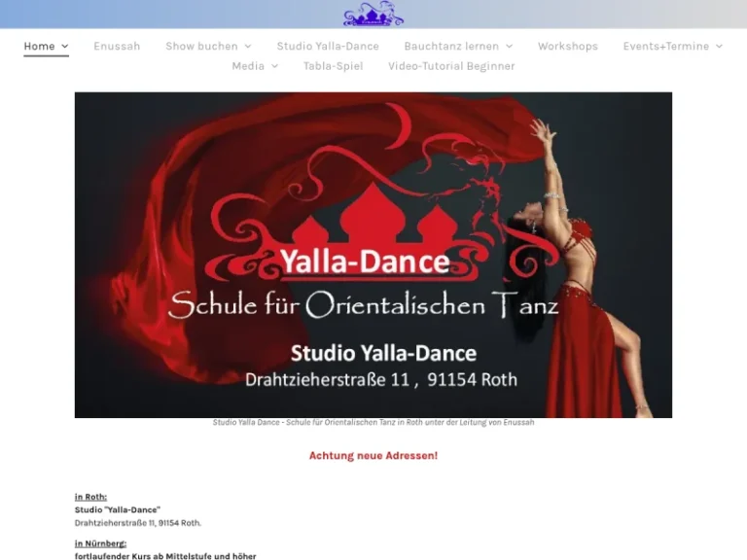Expand the Home menu chevron
Image resolution: width=747 pixels, height=560 pixels.
click(x=65, y=47)
